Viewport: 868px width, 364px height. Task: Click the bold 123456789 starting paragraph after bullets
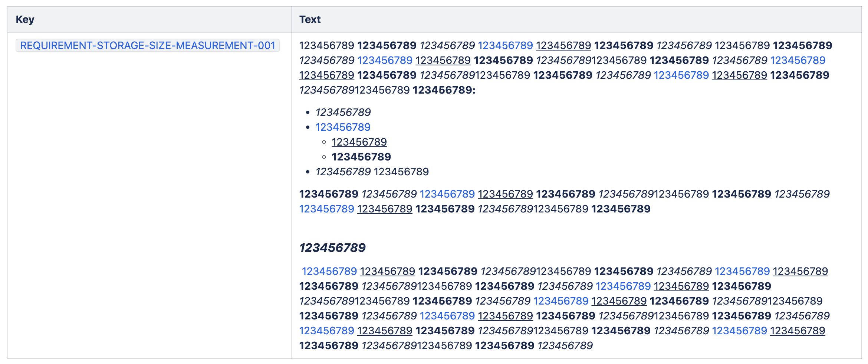tap(329, 194)
